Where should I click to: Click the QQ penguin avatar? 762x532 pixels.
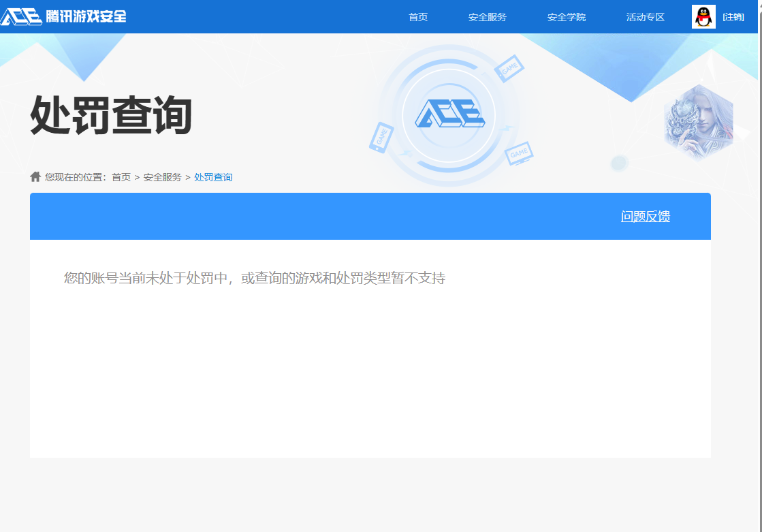[703, 15]
